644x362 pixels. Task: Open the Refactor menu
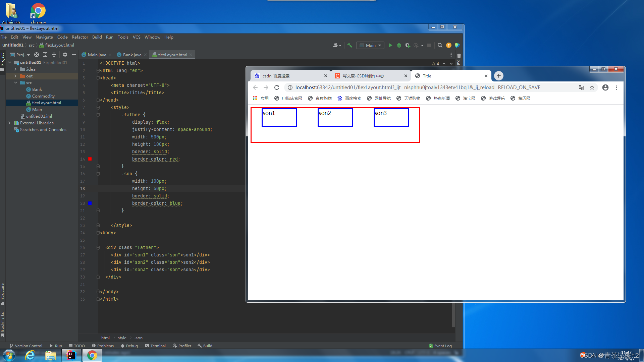[80, 37]
